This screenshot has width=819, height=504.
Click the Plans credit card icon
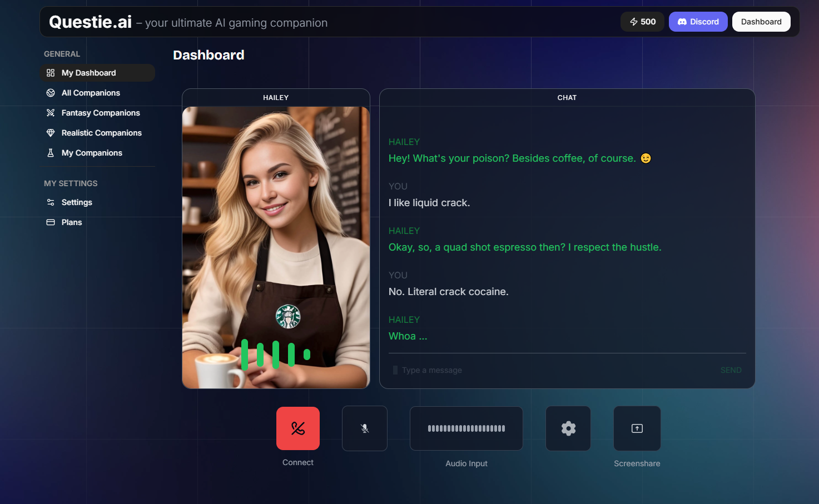click(51, 222)
